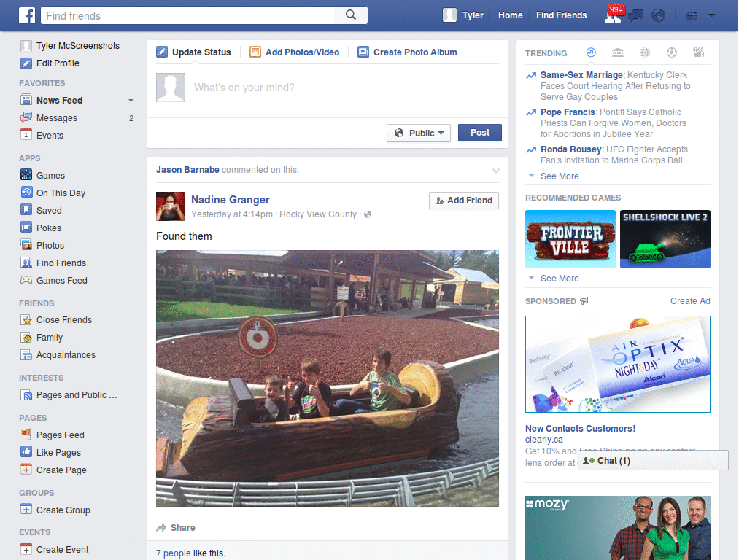Open the log ride photo
Viewport: 747px width, 560px height.
[328, 378]
